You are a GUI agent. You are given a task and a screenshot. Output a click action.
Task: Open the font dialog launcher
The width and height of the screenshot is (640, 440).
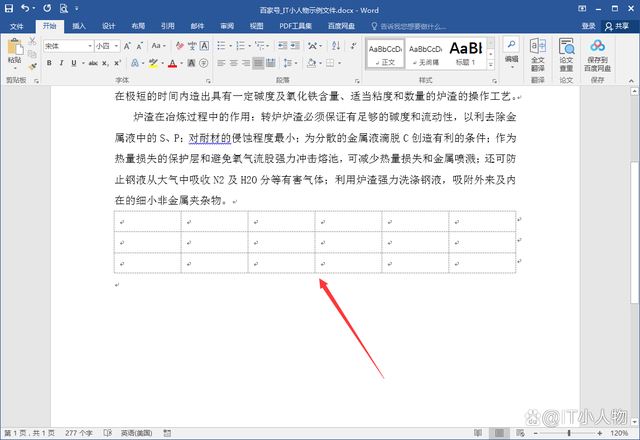208,81
